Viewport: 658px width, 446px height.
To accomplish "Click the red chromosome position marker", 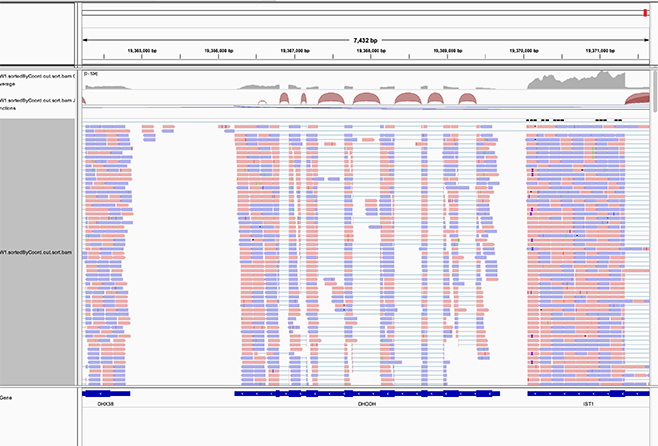I will pyautogui.click(x=645, y=10).
